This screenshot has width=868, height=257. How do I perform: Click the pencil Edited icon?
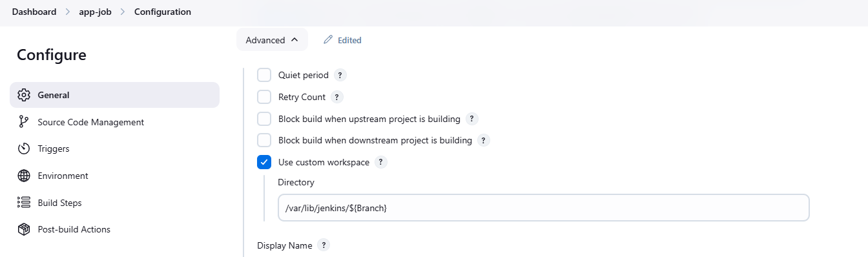tap(328, 40)
